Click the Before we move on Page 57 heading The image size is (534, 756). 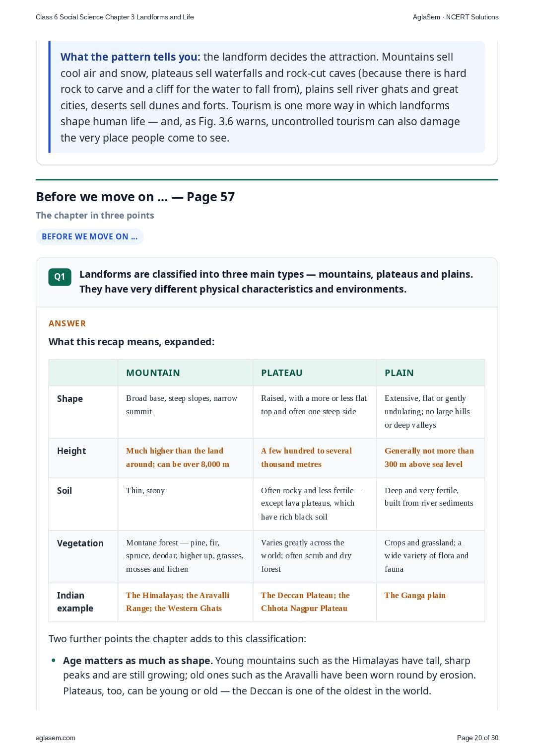135,197
